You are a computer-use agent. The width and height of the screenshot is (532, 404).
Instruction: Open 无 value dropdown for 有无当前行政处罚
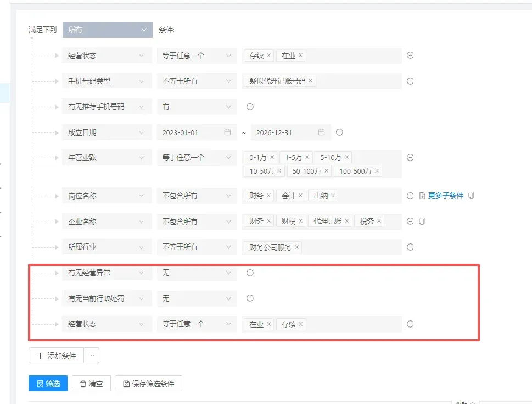[x=197, y=298]
